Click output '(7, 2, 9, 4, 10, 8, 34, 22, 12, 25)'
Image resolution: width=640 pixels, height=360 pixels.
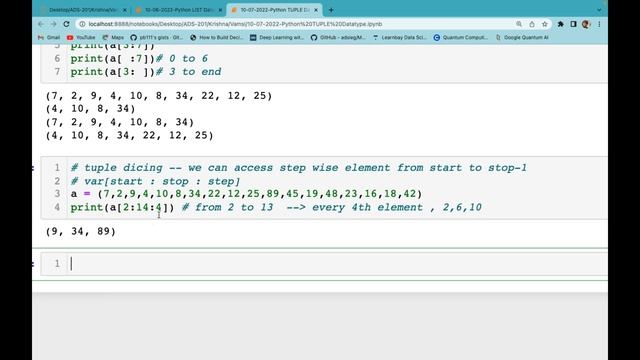click(x=159, y=96)
